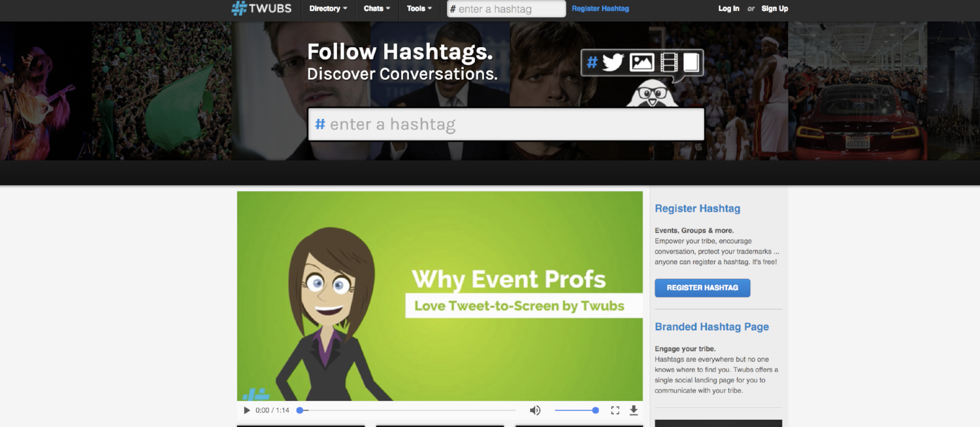This screenshot has height=427, width=980.
Task: Mute the video with the speaker icon
Action: [535, 411]
